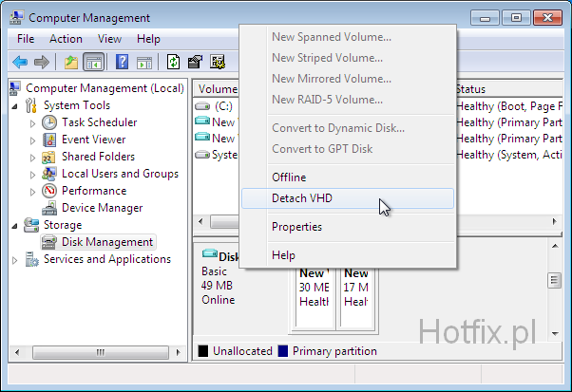This screenshot has height=392, width=572.
Task: Expand Services and Applications node
Action: [x=14, y=259]
